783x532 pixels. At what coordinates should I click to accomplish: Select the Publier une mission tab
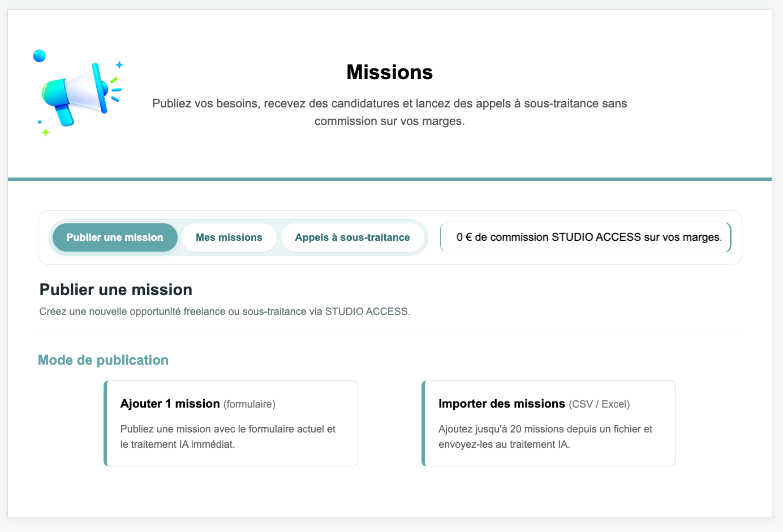point(115,237)
